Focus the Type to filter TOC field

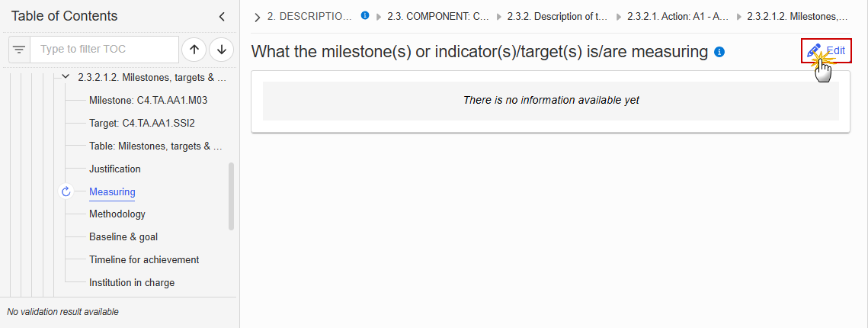pyautogui.click(x=104, y=50)
